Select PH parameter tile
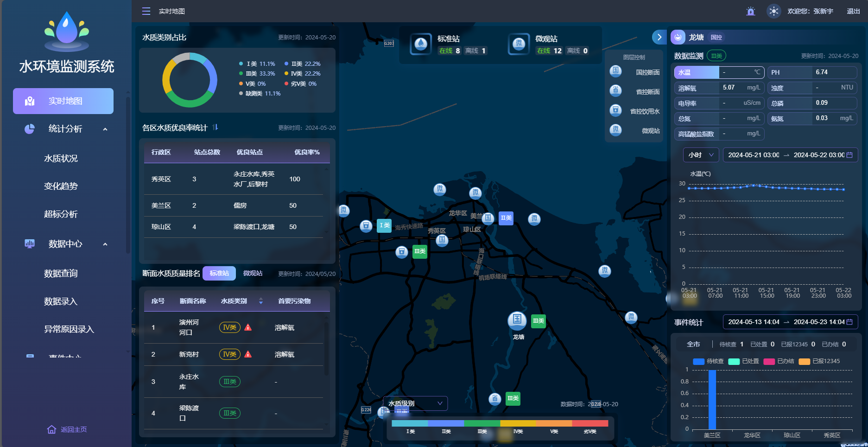Screen dimensions: 868x447 812,72
